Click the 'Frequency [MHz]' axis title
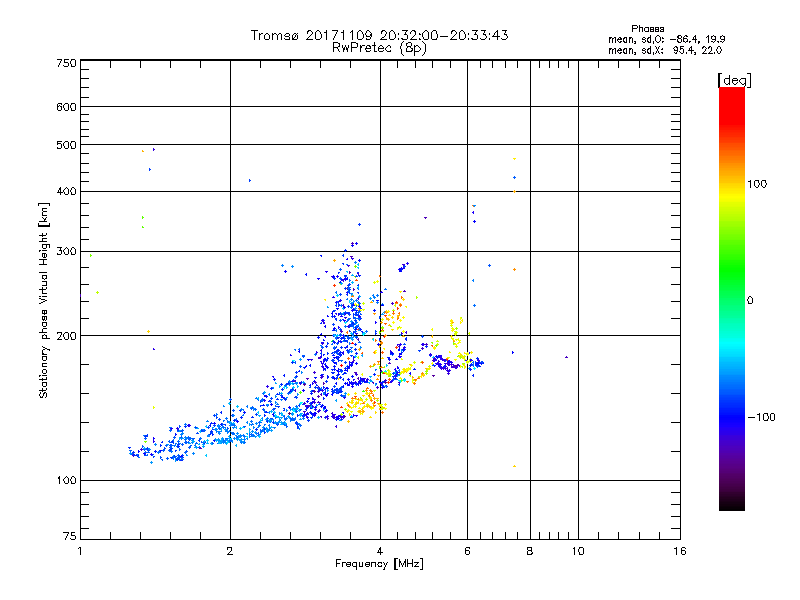The image size is (800, 600). click(379, 564)
